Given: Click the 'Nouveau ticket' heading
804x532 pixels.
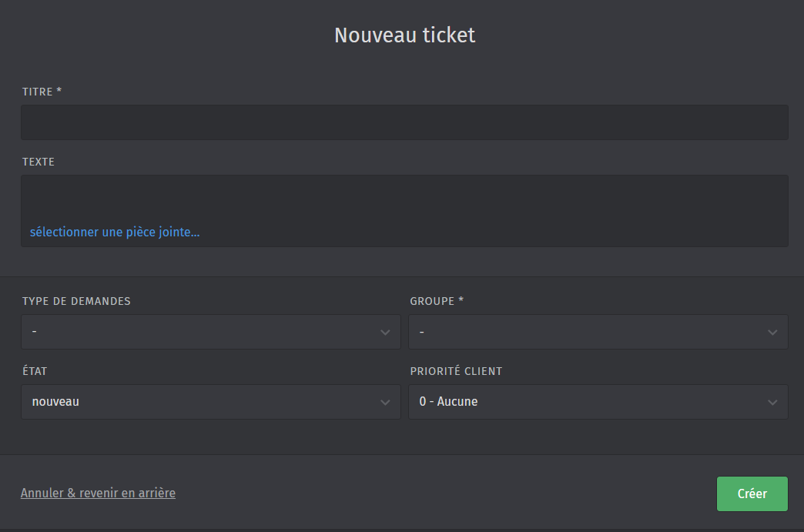Looking at the screenshot, I should pos(404,35).
